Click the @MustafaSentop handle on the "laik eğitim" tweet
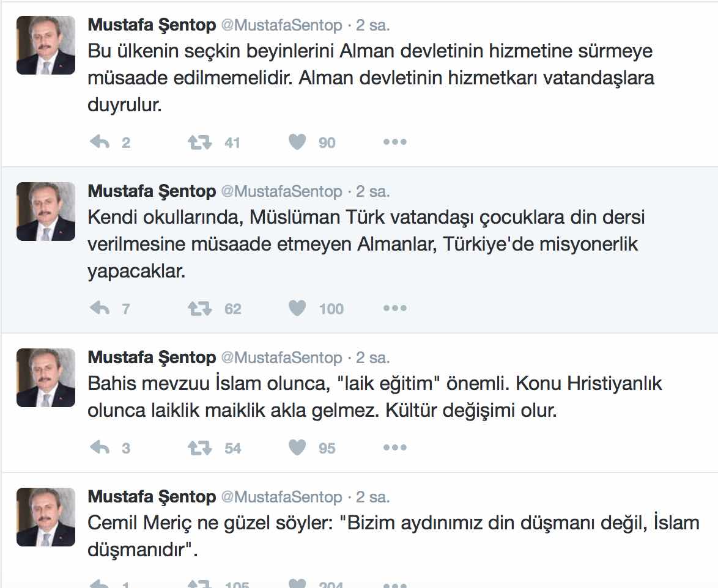Screen dimensions: 718x588 281,358
